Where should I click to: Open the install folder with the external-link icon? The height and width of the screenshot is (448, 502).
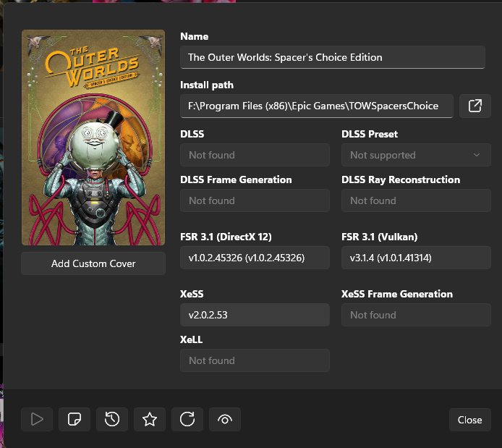click(475, 106)
